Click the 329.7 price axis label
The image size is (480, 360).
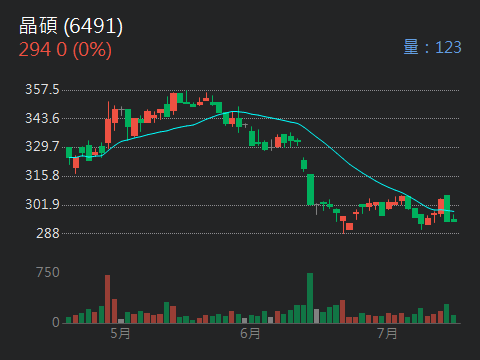pos(42,146)
